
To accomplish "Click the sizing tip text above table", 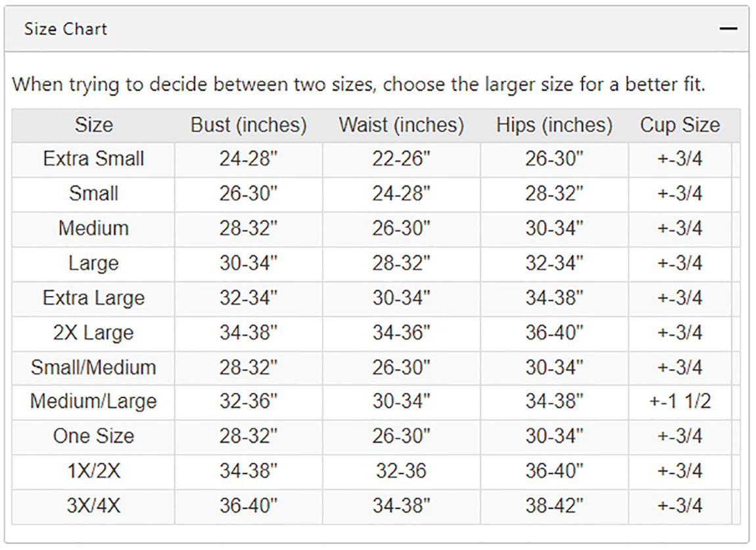I will click(359, 84).
